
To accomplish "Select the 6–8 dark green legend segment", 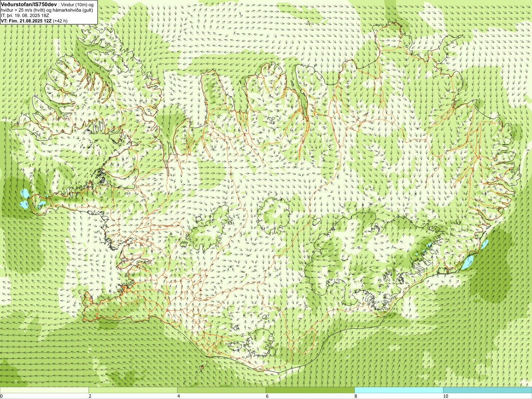I will point(310,390).
